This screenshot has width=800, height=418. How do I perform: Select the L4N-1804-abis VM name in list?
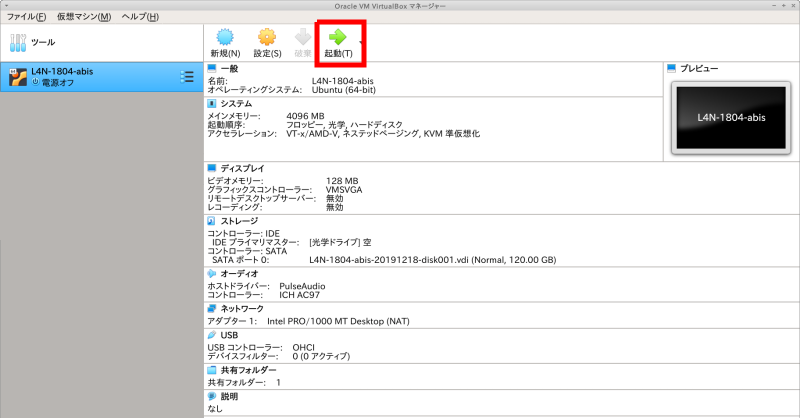click(x=62, y=71)
